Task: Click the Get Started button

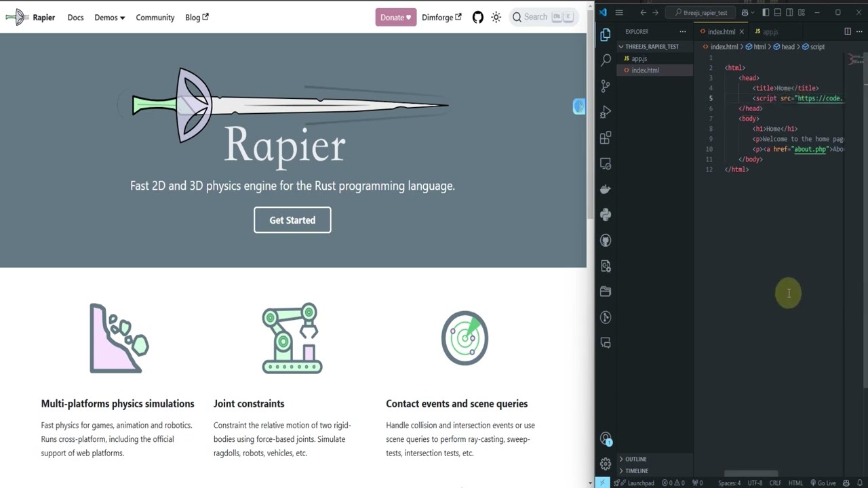Action: [x=292, y=220]
